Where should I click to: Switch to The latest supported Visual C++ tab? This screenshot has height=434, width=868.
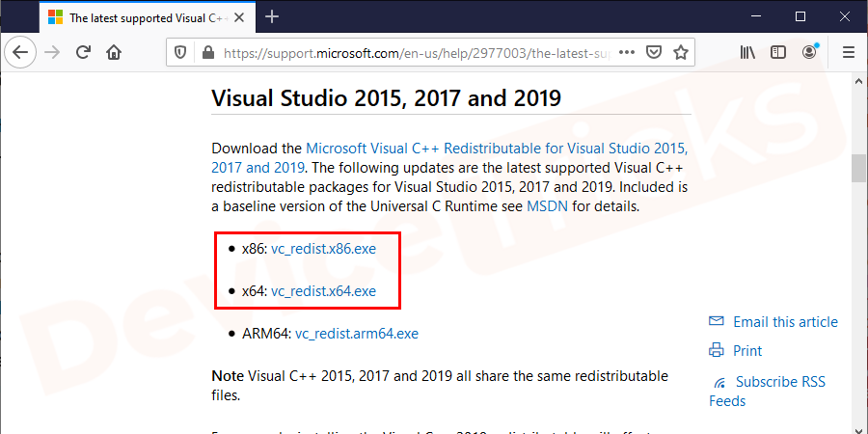tap(146, 17)
